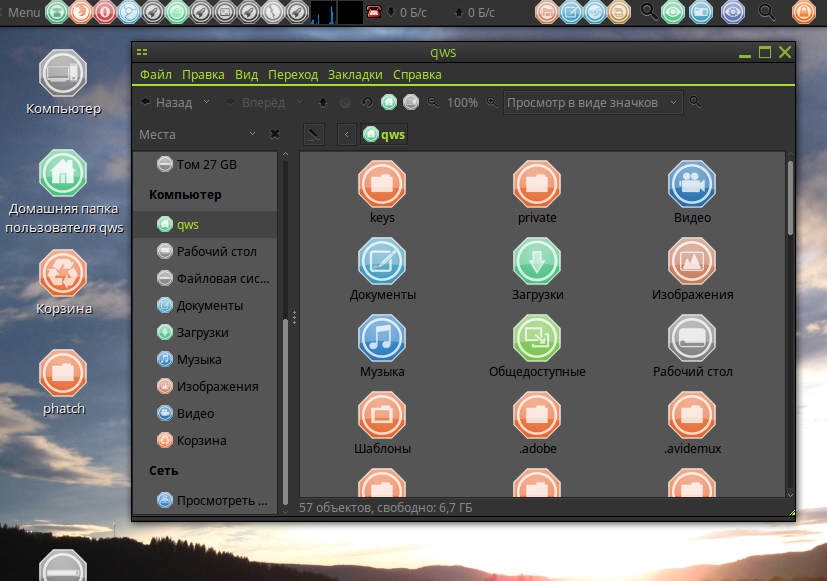Click the Домашняя папка desktop icon

(63, 192)
